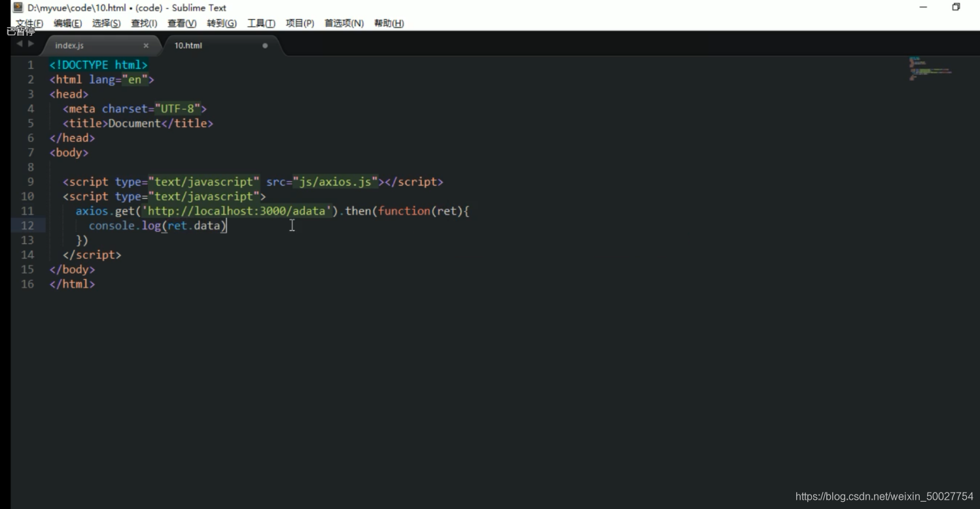The image size is (980, 509).
Task: Open the 项目(P) menu
Action: tap(300, 24)
